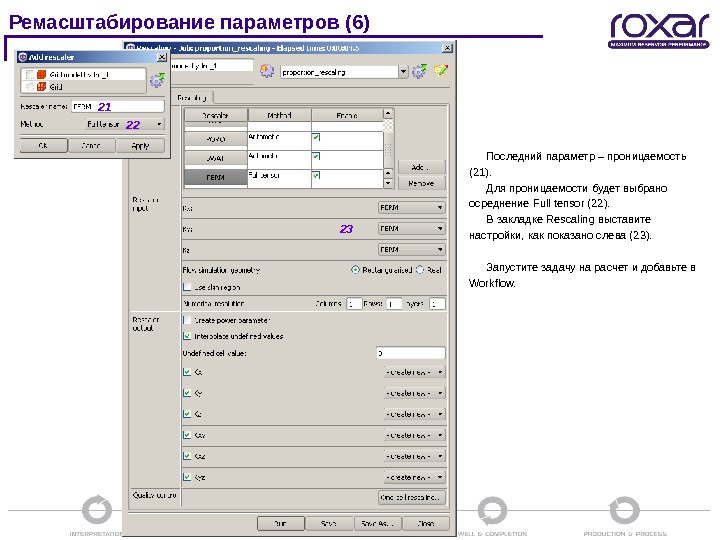Viewport: 720px width, 540px height.
Task: Click Cancel in Add rescaler dialog
Action: [91, 146]
